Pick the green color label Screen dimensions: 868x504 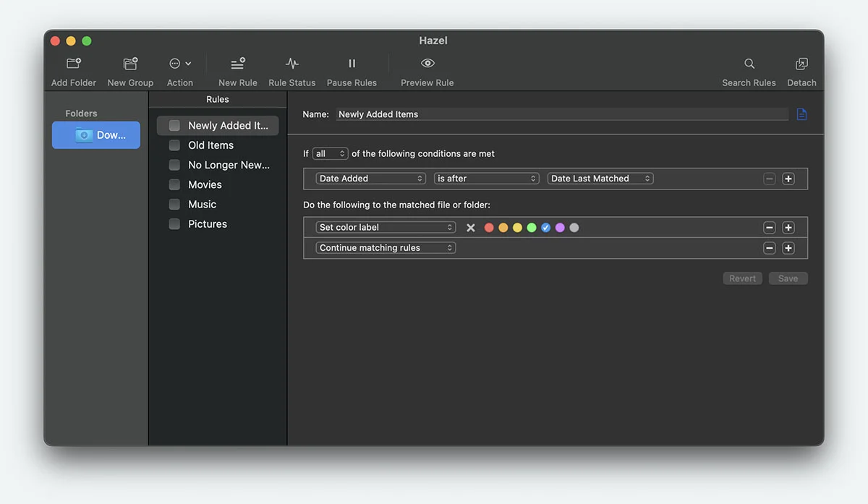point(532,228)
